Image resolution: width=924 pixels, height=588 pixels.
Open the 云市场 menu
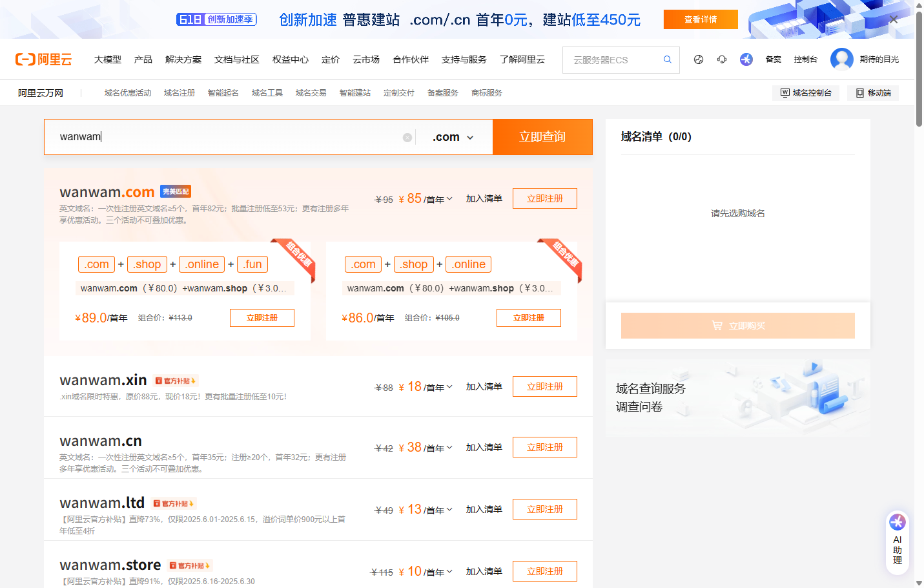coord(366,59)
